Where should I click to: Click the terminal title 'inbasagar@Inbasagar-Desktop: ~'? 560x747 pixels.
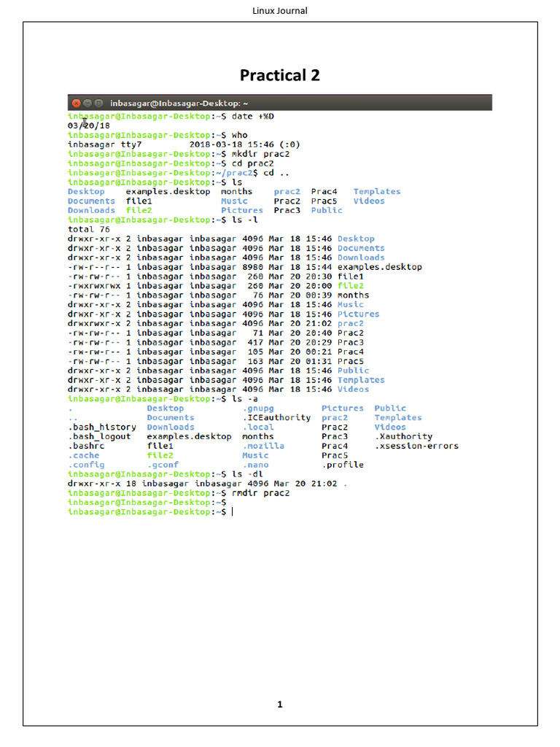tap(179, 104)
